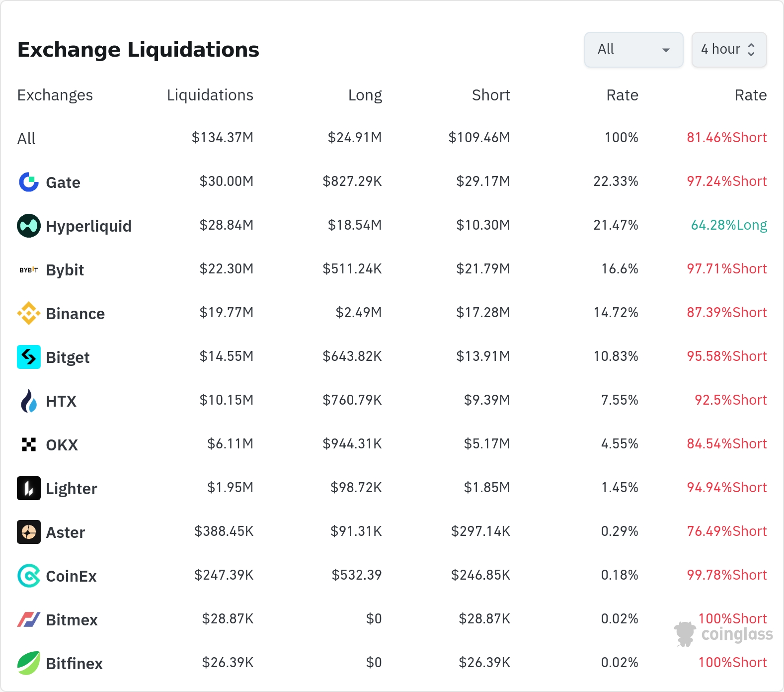This screenshot has width=784, height=692.
Task: Click the Gate exchange logo icon
Action: coord(29,182)
